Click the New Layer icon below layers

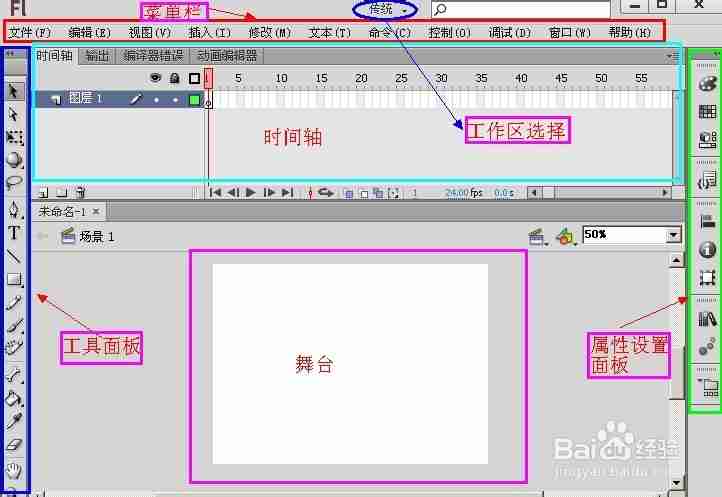click(43, 192)
